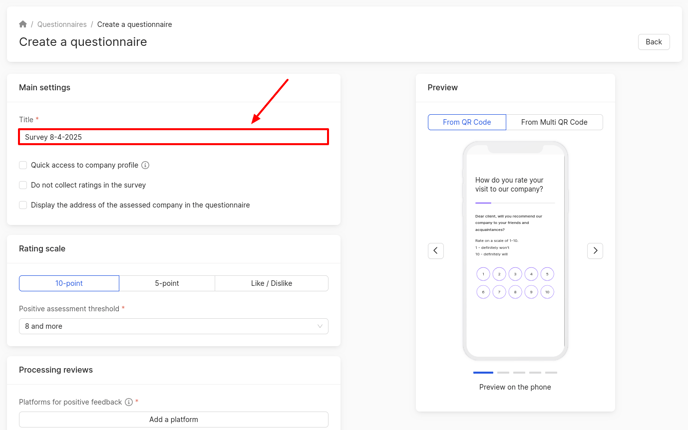The image size is (688, 430).
Task: Click info icon beside Quick access option
Action: (145, 165)
